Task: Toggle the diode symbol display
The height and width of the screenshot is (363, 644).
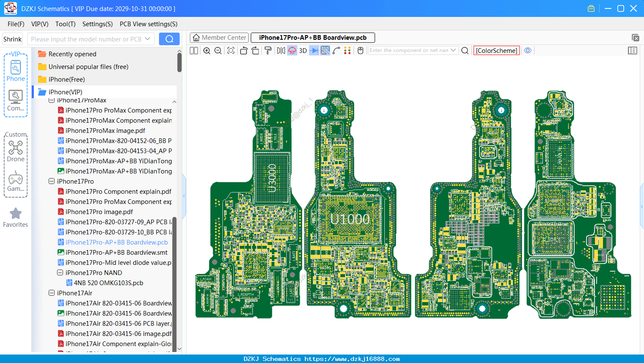Action: (x=314, y=50)
